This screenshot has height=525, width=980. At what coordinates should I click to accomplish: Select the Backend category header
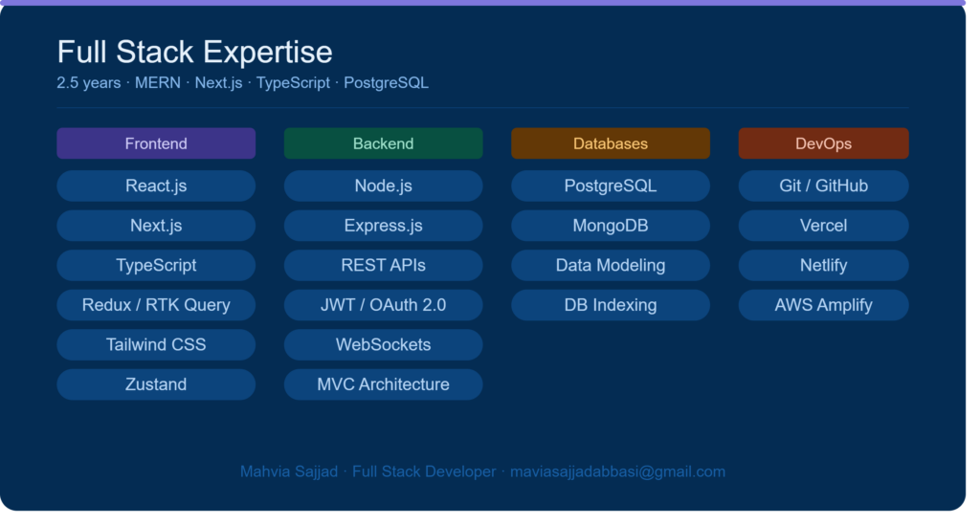[x=383, y=143]
